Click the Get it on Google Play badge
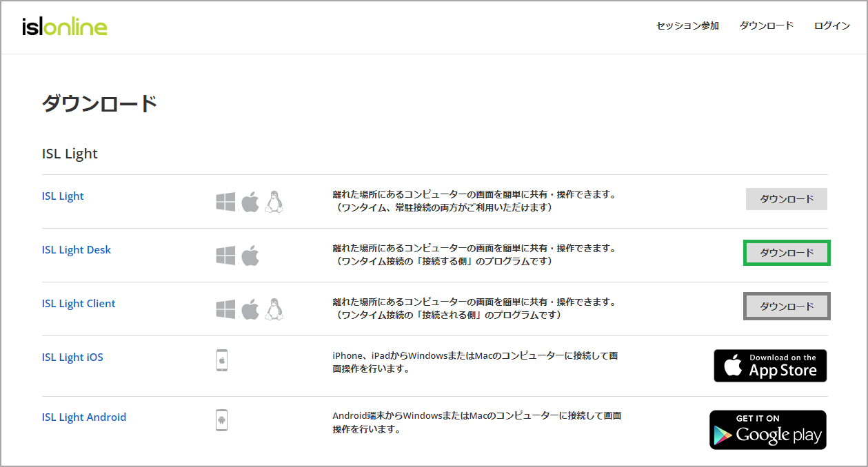868x467 pixels. [768, 430]
